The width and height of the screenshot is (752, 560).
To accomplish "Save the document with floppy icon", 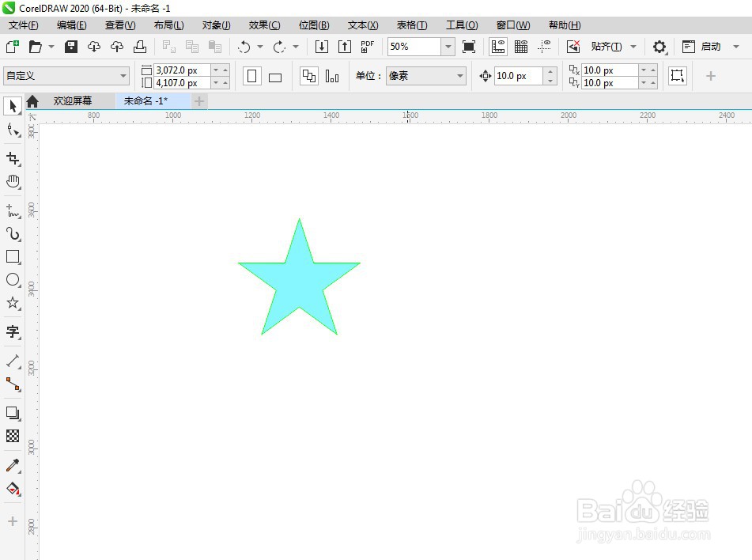I will point(71,47).
